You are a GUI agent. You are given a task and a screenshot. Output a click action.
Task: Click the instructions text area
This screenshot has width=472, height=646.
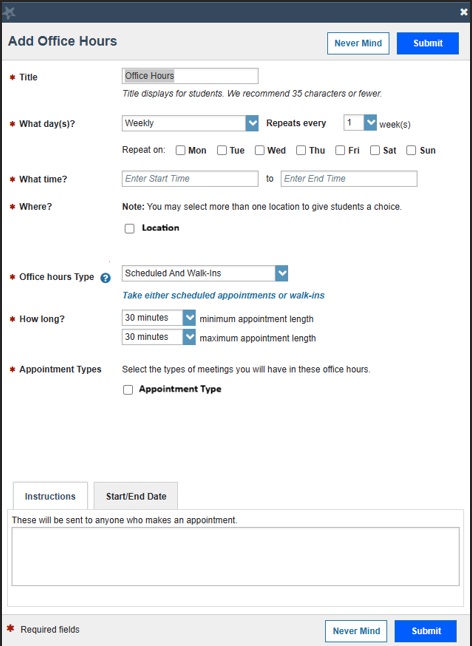[x=235, y=557]
